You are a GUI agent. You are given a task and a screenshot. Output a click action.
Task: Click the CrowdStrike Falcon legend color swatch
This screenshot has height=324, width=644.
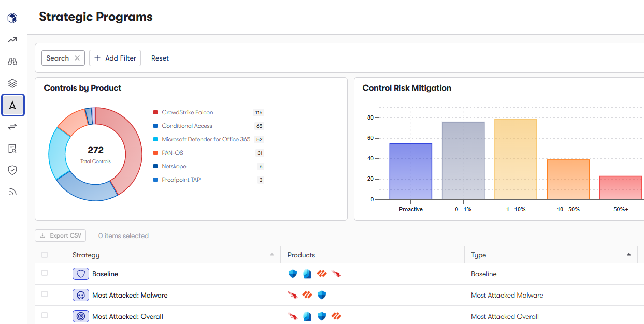click(x=155, y=112)
